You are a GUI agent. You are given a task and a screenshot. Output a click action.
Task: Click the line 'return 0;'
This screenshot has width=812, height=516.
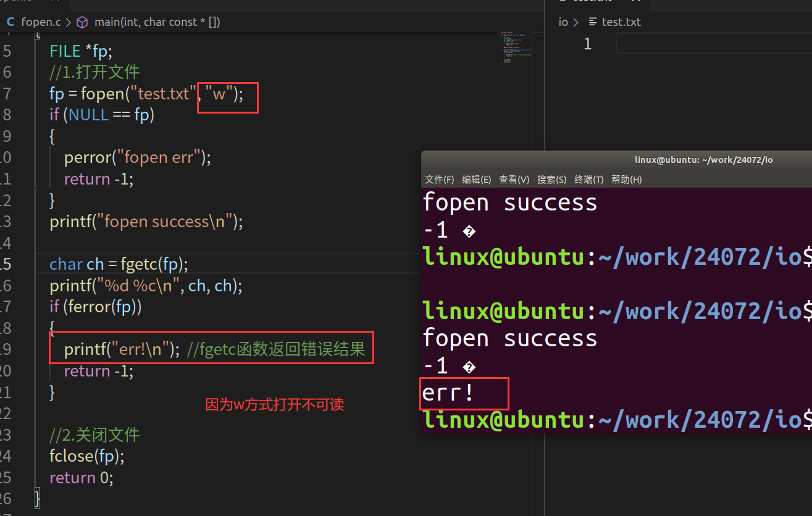82,478
